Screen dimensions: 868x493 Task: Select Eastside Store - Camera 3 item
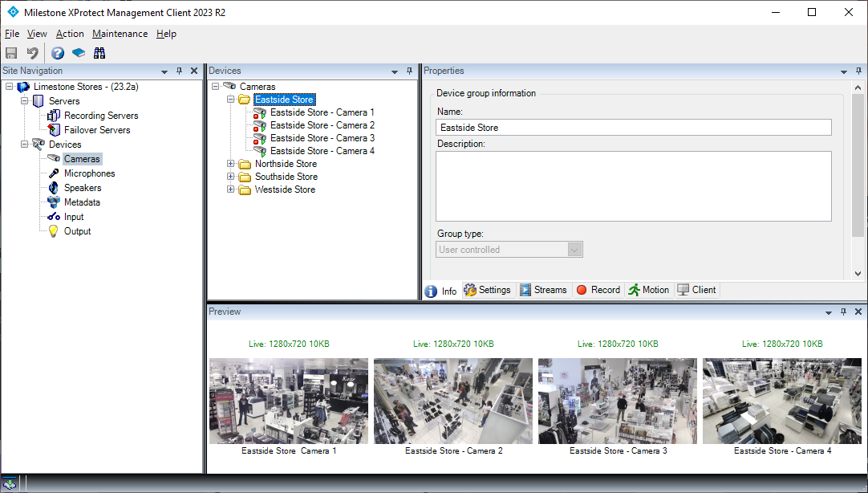(322, 138)
